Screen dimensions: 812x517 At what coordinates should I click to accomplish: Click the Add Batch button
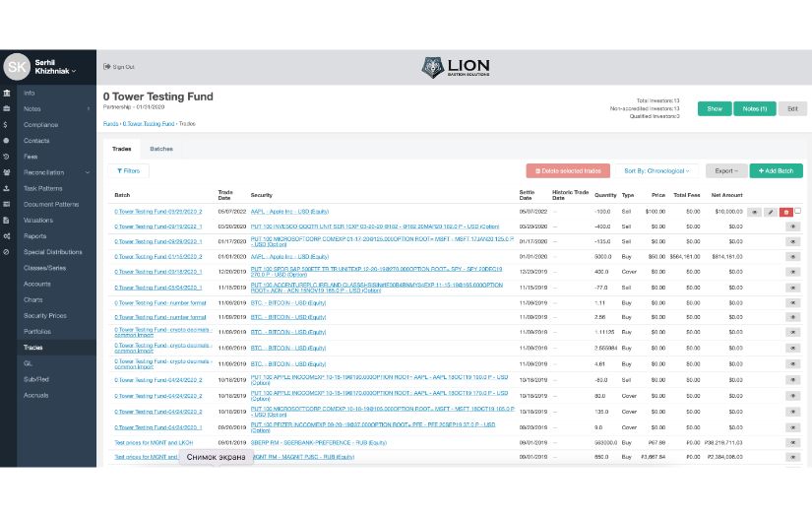pos(776,171)
